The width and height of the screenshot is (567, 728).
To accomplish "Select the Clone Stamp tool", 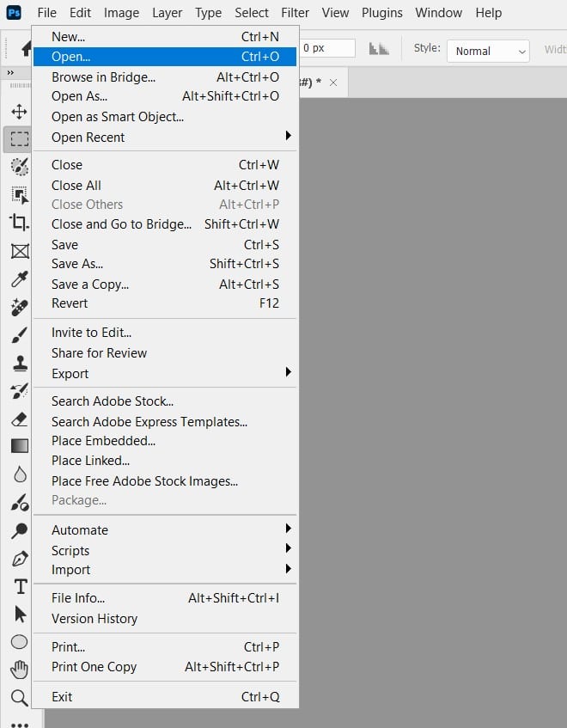I will click(x=20, y=363).
